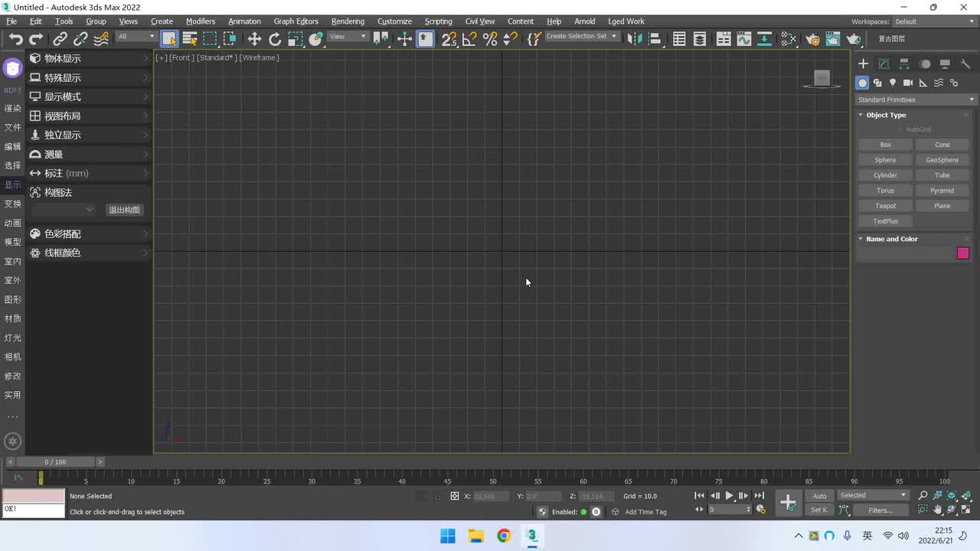The image size is (980, 551).
Task: Open the Rendering menu
Action: tap(348, 21)
